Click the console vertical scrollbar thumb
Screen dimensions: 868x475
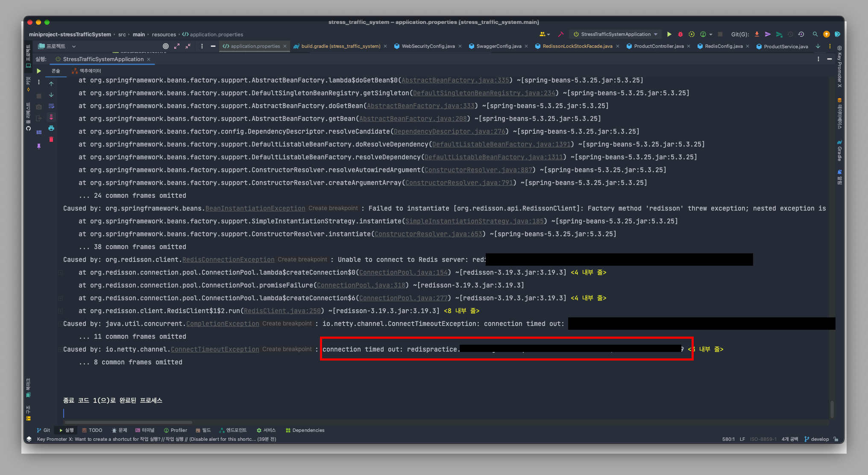point(832,409)
